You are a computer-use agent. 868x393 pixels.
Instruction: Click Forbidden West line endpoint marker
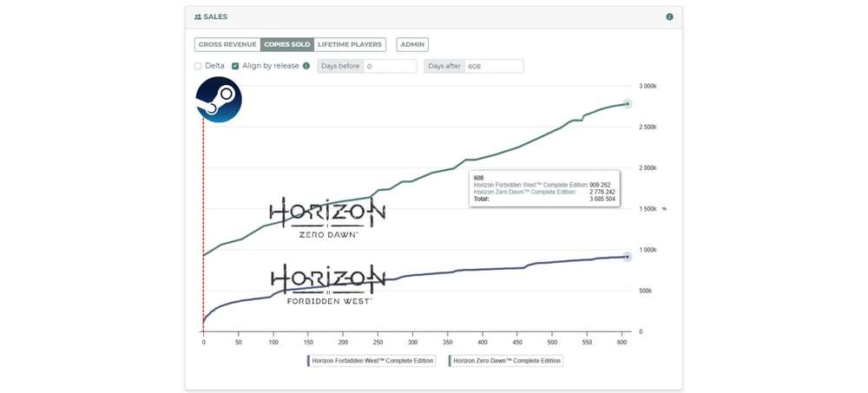pos(627,257)
